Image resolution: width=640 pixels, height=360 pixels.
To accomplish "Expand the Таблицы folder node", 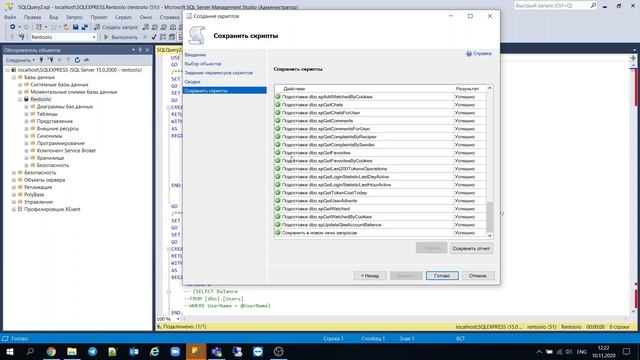I will [27, 114].
